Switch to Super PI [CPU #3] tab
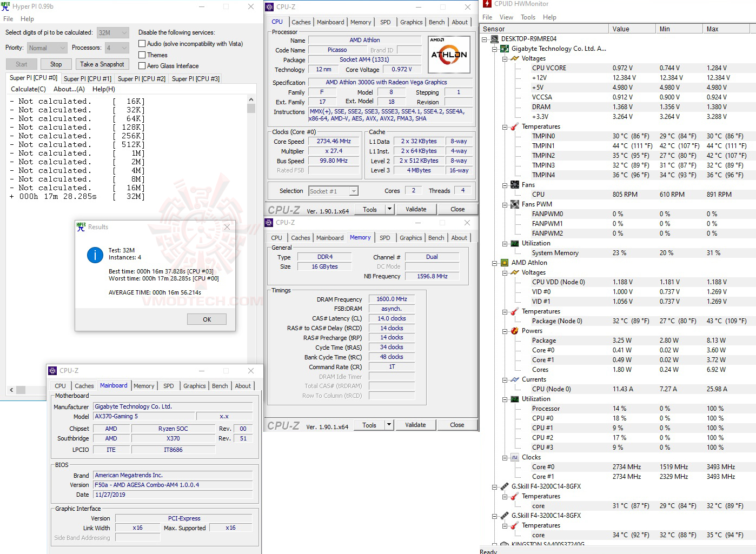Screen dimensions: 756x554 (196, 79)
